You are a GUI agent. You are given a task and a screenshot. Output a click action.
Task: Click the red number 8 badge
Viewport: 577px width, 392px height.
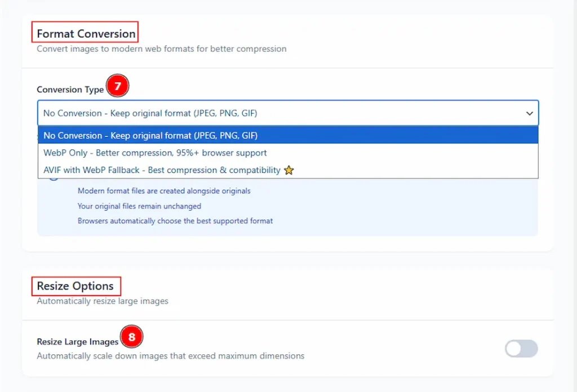pos(131,338)
